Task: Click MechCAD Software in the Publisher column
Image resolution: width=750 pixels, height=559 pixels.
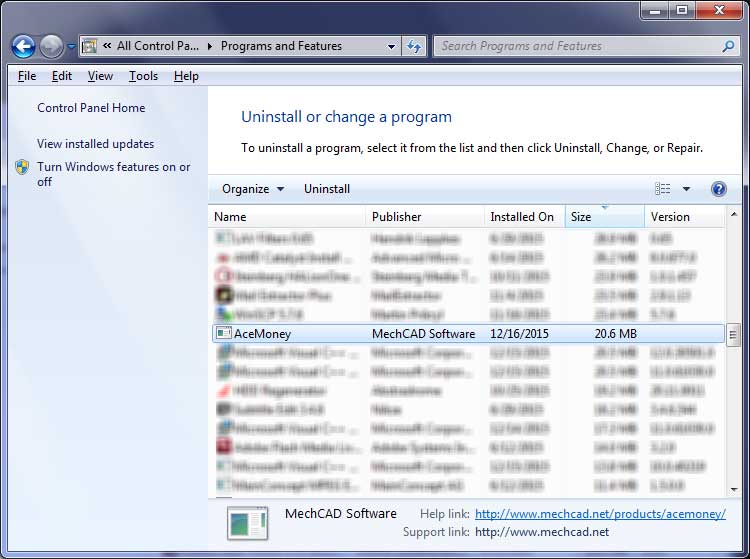Action: pyautogui.click(x=423, y=334)
